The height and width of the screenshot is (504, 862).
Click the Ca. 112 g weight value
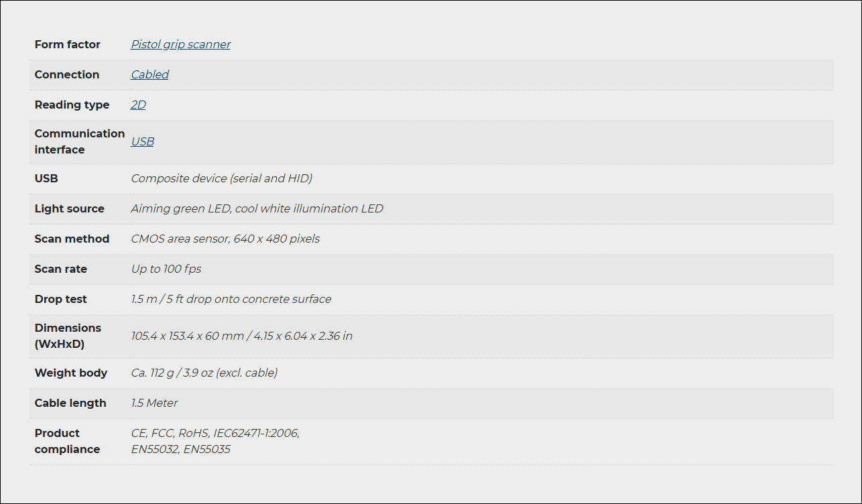[x=204, y=373]
